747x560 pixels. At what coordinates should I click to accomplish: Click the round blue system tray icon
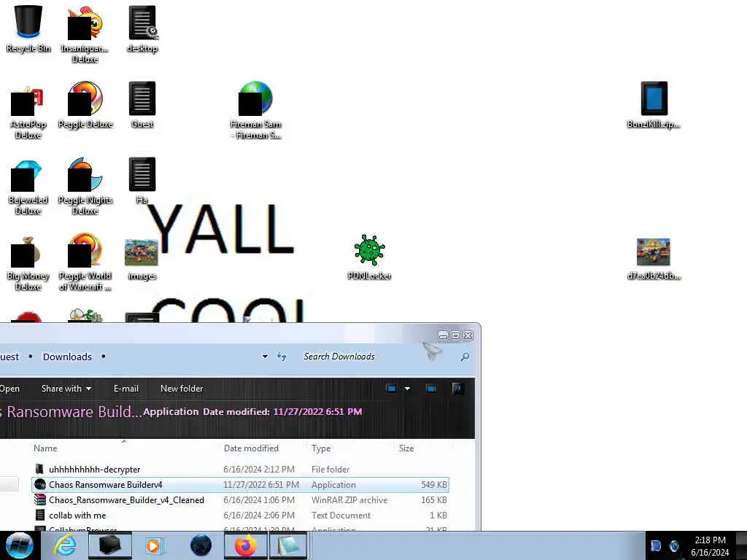coord(673,545)
